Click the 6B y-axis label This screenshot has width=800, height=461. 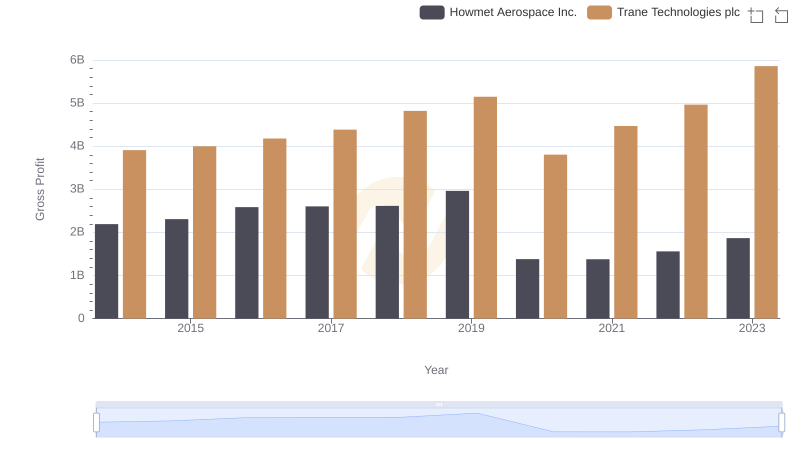point(77,60)
